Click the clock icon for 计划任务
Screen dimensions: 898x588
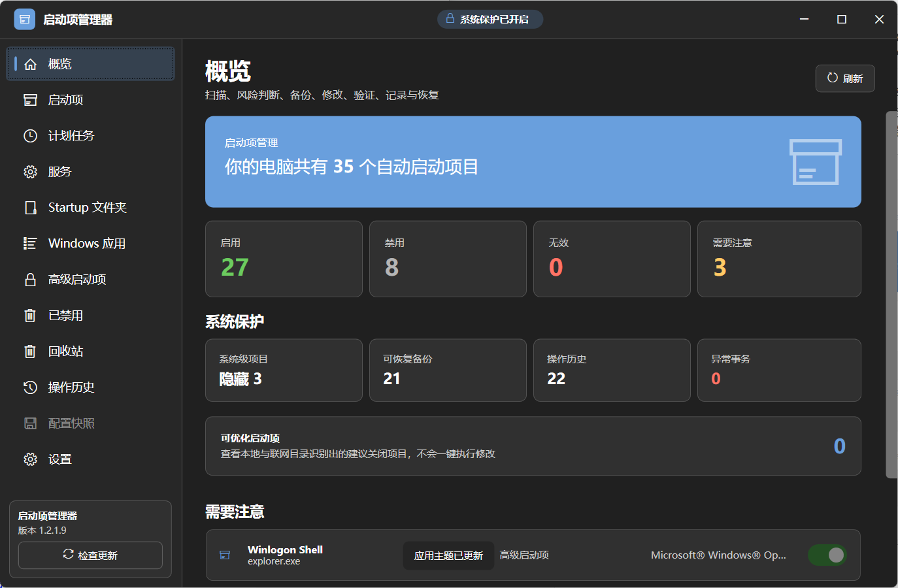pyautogui.click(x=30, y=136)
